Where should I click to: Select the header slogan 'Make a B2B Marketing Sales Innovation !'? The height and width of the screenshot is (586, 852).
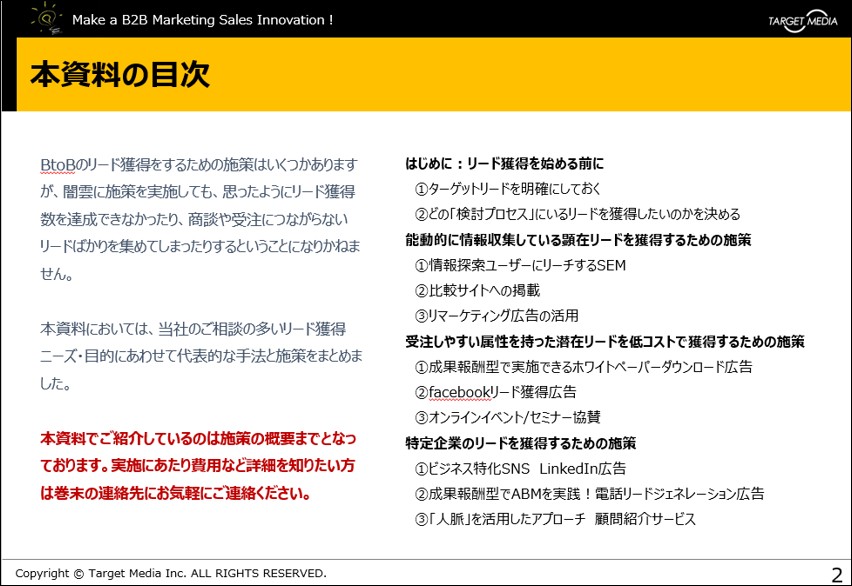point(203,20)
